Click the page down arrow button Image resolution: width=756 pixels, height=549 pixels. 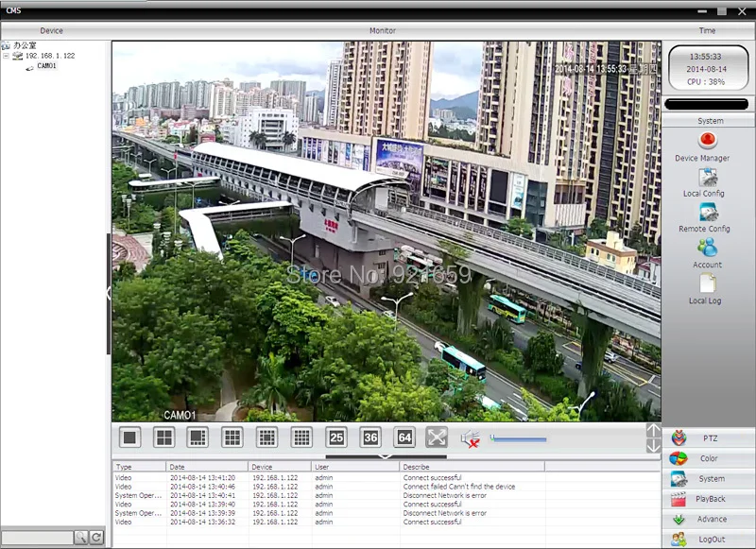[x=653, y=446]
